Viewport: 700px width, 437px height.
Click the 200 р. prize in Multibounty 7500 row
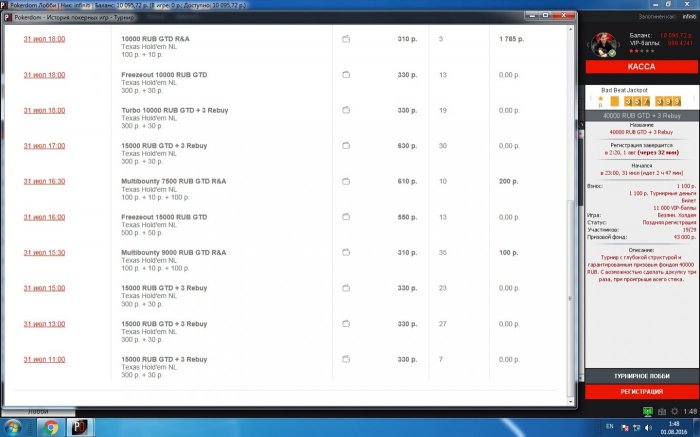coord(508,181)
